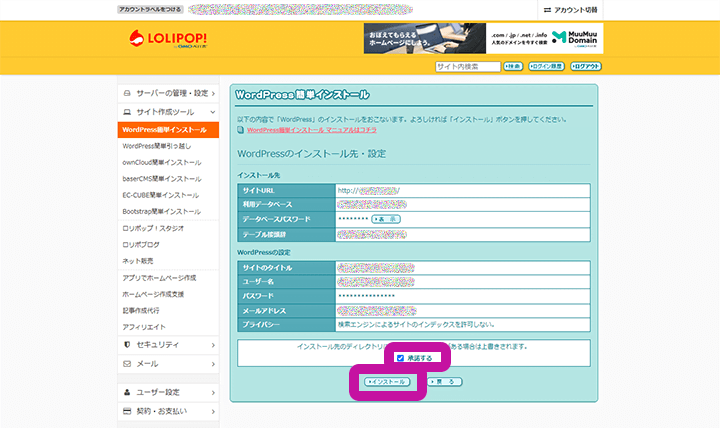This screenshot has width=720, height=428.
Task: Click the card icon beside 契約・お支払い
Action: (127, 411)
